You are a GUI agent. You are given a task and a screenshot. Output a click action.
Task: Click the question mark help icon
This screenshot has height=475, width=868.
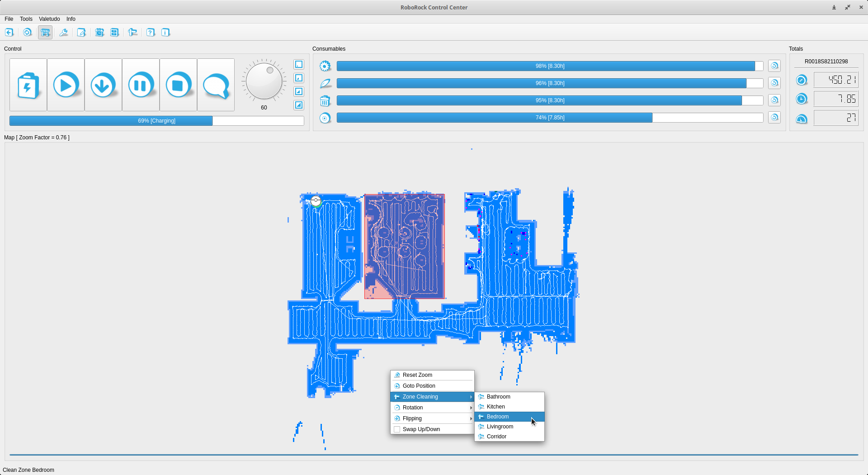coord(151,32)
